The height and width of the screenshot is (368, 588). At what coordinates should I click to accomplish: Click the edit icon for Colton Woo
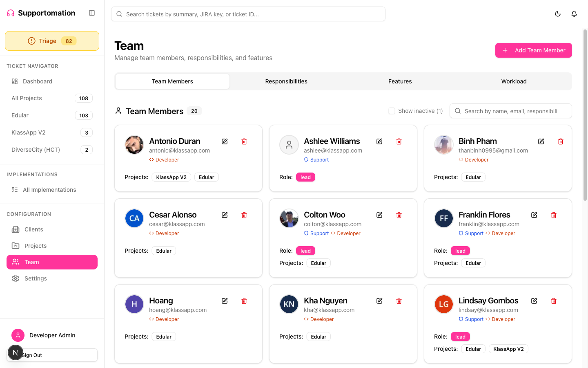coord(379,215)
